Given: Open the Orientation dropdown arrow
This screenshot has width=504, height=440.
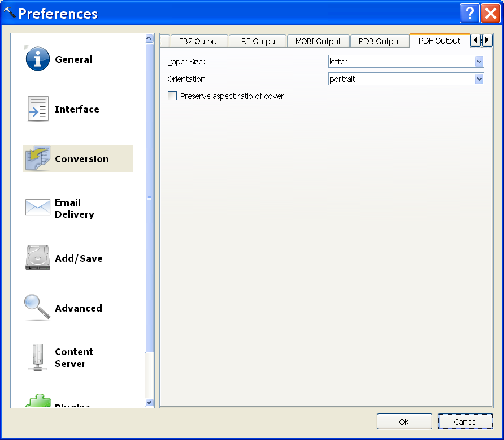Looking at the screenshot, I should [479, 79].
